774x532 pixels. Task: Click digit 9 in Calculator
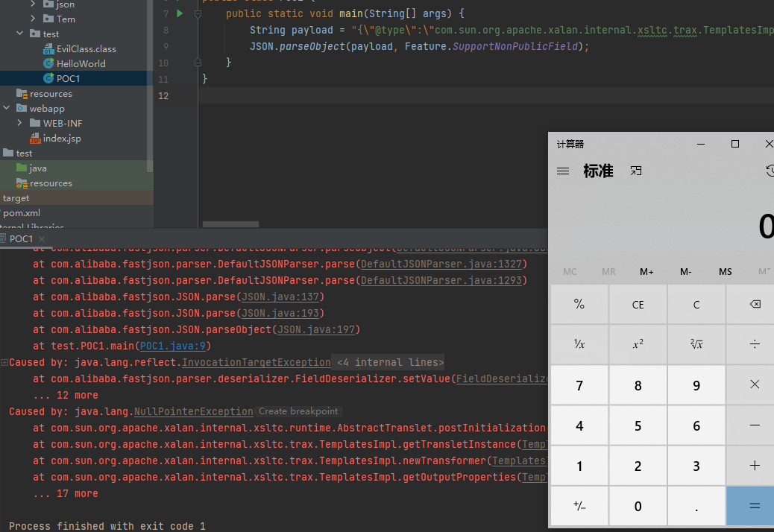(696, 384)
